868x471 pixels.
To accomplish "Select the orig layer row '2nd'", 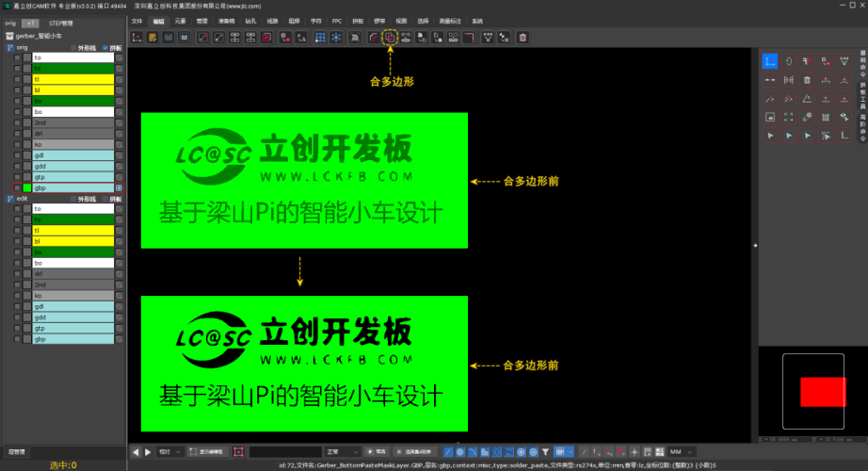I will 73,123.
